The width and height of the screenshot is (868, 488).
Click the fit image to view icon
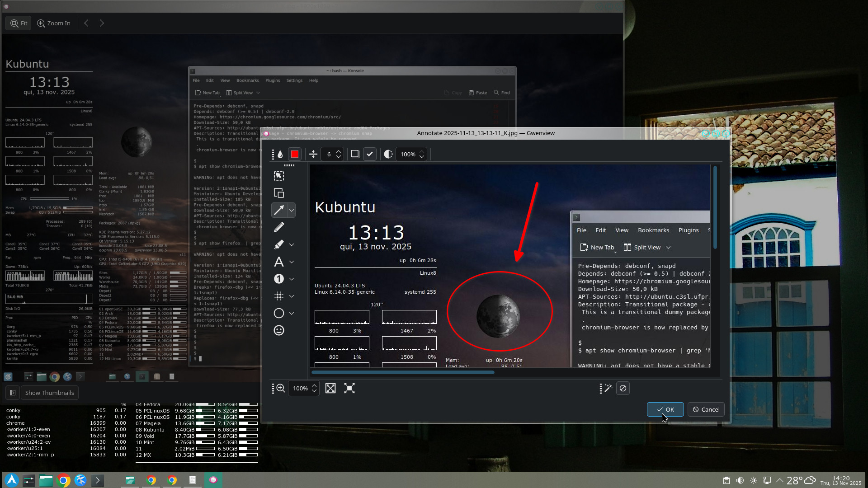pyautogui.click(x=330, y=388)
